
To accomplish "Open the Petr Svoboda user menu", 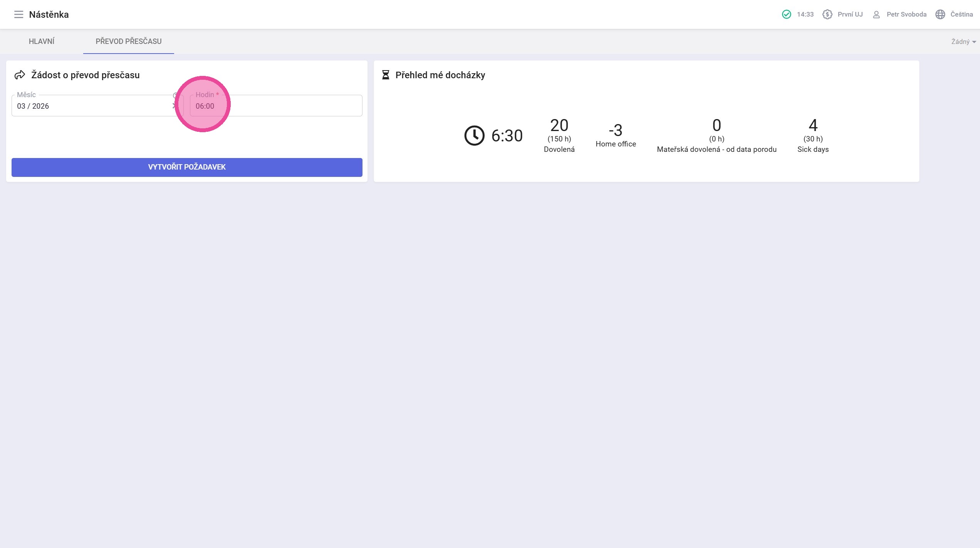I will (906, 15).
